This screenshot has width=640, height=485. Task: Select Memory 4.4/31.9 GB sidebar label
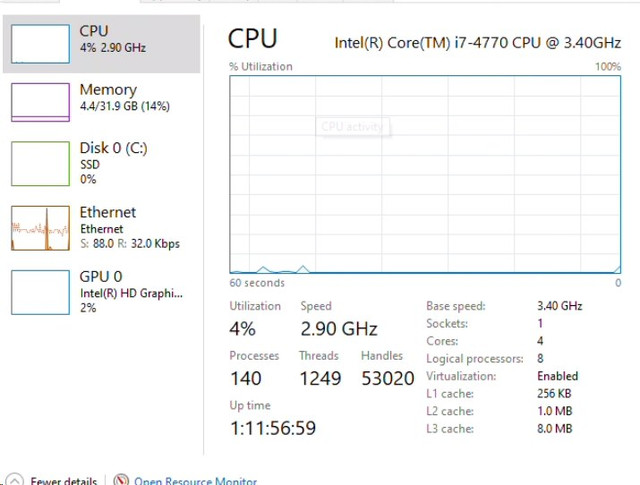[124, 97]
